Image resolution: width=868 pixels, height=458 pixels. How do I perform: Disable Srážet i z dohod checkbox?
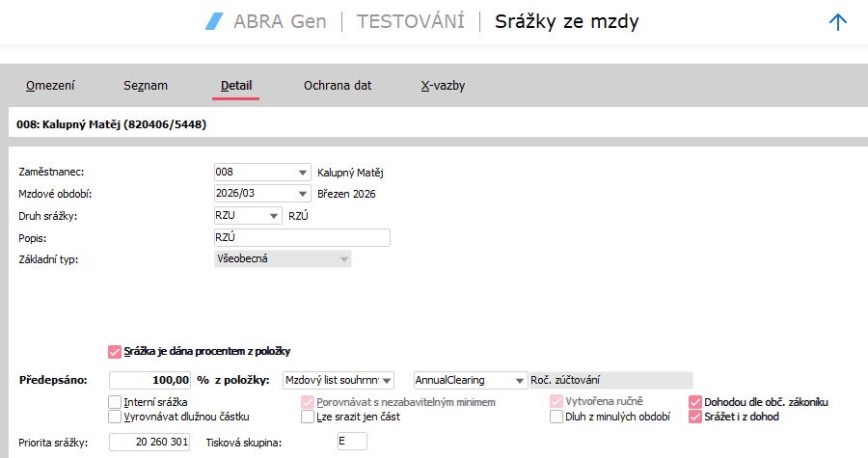pyautogui.click(x=695, y=417)
